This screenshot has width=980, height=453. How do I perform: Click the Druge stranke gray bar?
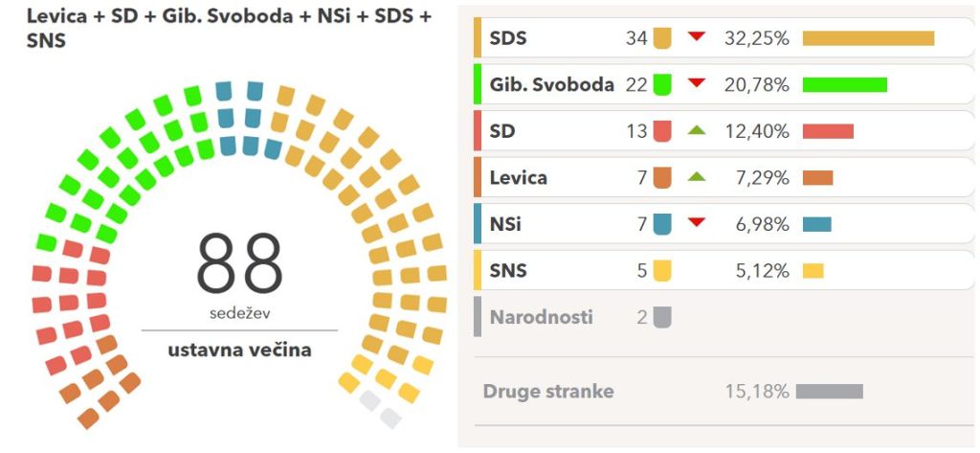coord(829,391)
